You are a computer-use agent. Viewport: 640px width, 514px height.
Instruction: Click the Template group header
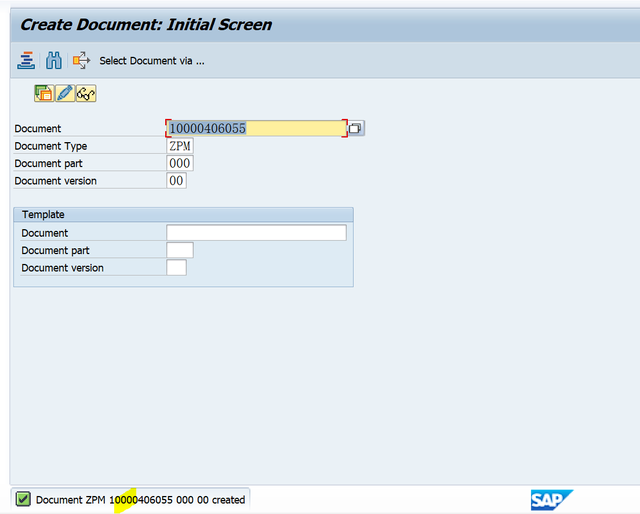(183, 214)
